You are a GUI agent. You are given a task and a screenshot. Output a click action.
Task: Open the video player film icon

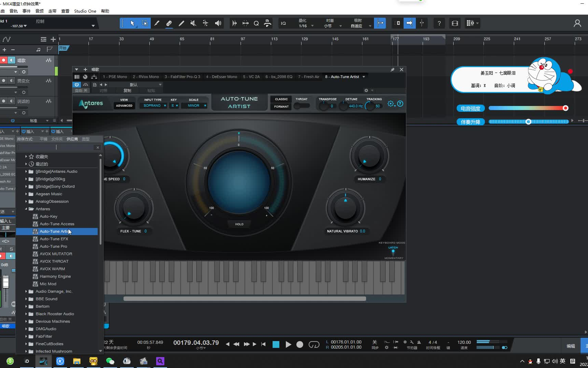[455, 23]
